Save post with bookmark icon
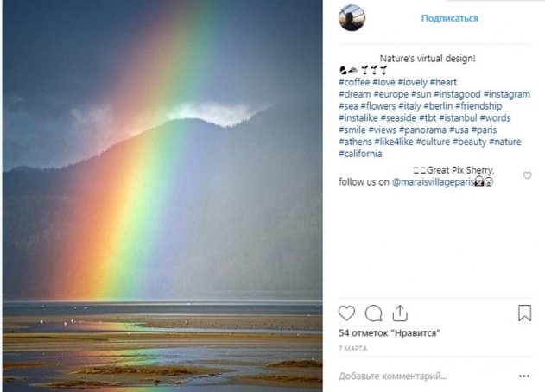The width and height of the screenshot is (545, 392). pyautogui.click(x=524, y=313)
